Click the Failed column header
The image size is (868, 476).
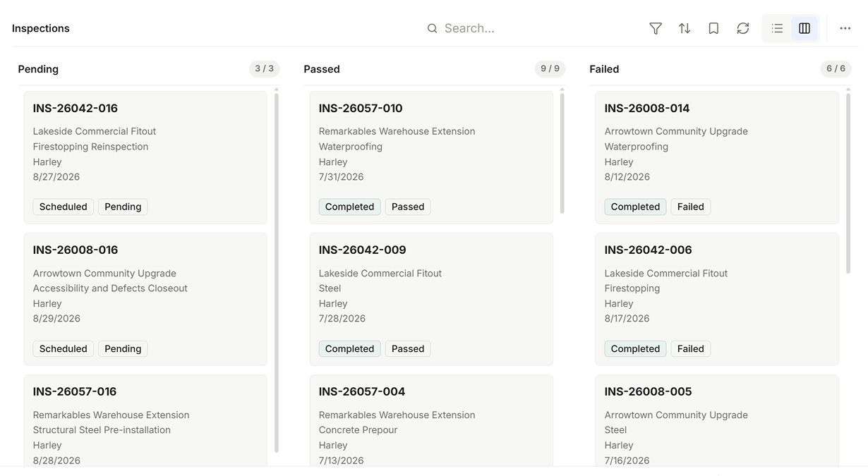[x=604, y=69]
